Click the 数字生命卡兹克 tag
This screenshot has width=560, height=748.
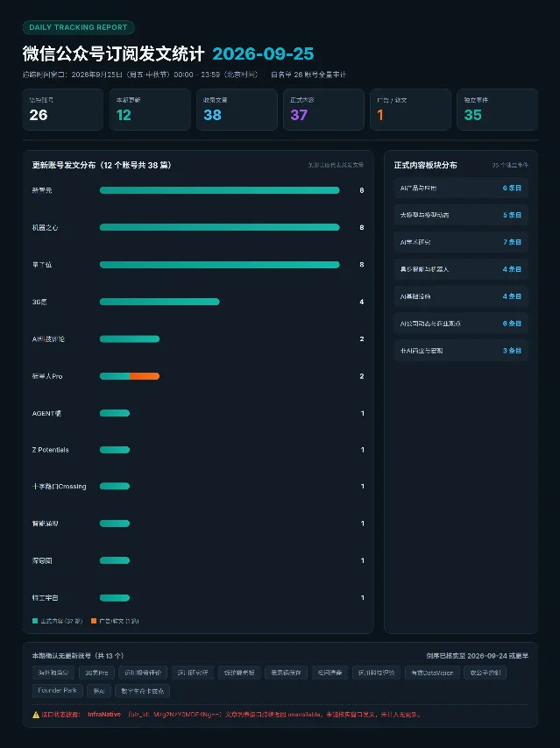[x=143, y=691]
